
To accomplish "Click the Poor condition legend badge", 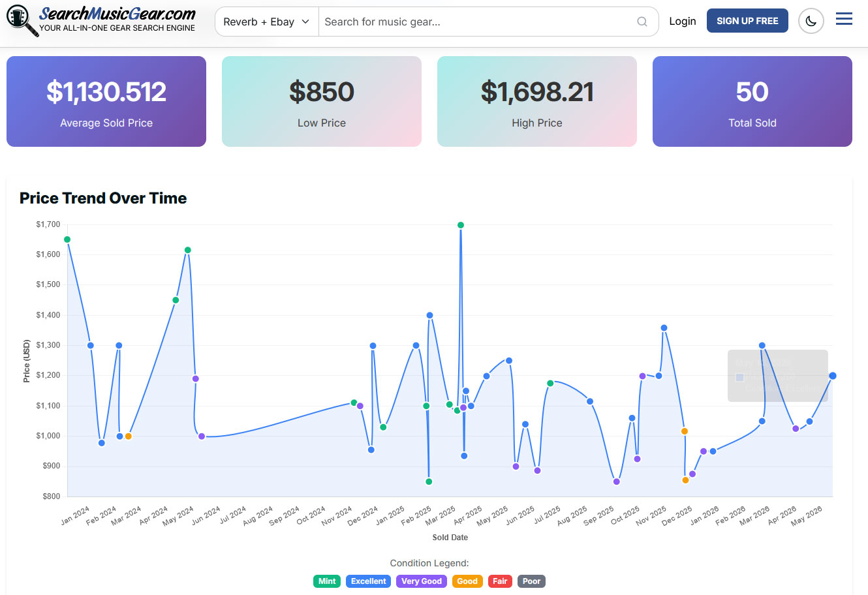I will (x=532, y=581).
